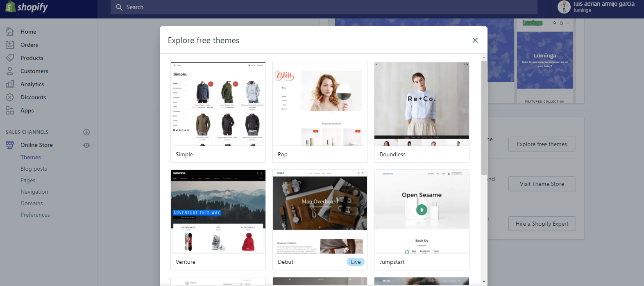Image resolution: width=644 pixels, height=286 pixels.
Task: View online store via eye icon
Action: 86,145
